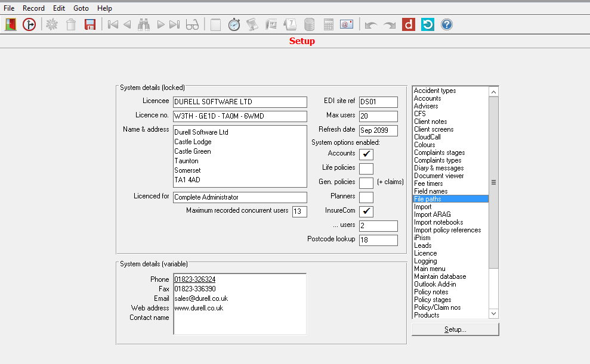Click the red road-sign goto icon
590x364 pixels.
29,25
